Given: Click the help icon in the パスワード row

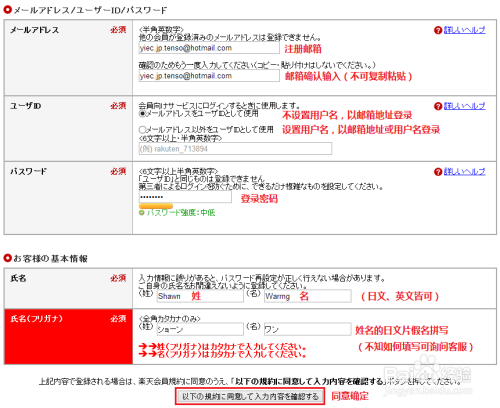Looking at the screenshot, I should point(438,172).
